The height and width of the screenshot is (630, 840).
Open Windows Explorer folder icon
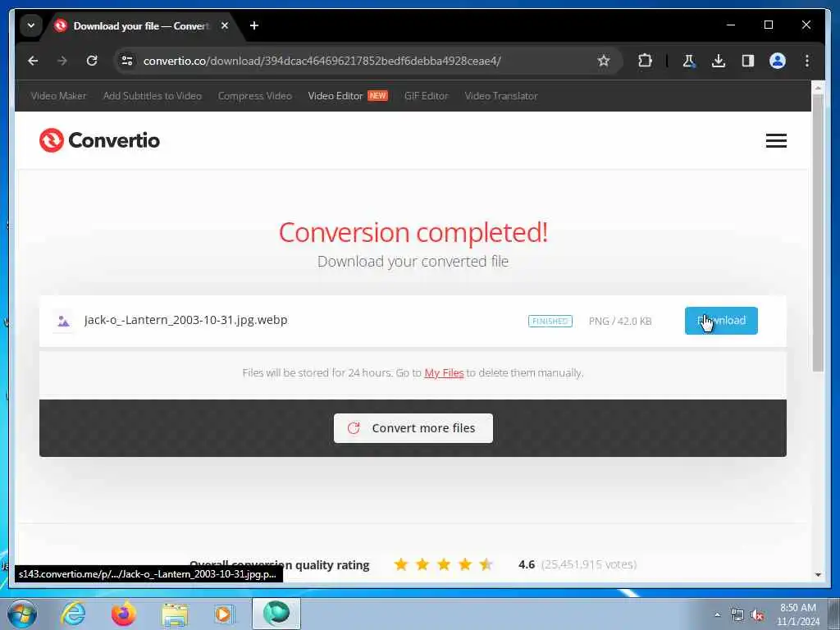(x=175, y=614)
